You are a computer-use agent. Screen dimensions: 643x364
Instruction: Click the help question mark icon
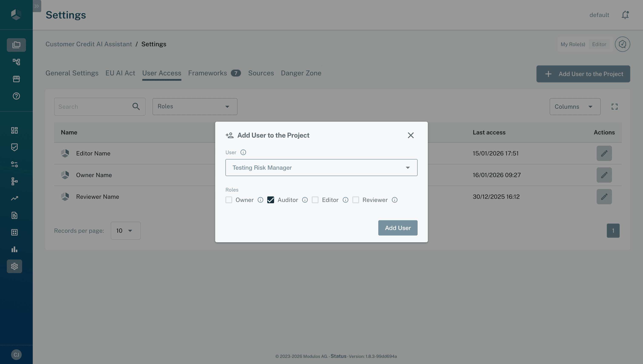click(x=16, y=96)
